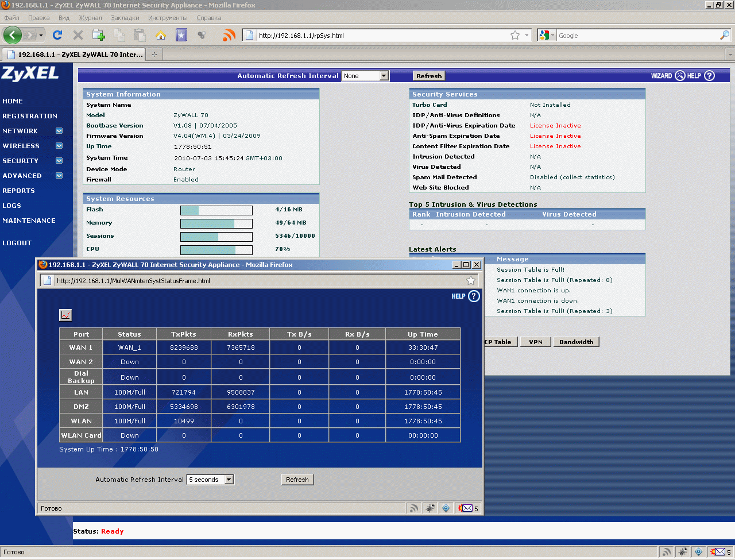Image resolution: width=735 pixels, height=560 pixels.
Task: Open REPORTS in the sidebar
Action: click(18, 191)
